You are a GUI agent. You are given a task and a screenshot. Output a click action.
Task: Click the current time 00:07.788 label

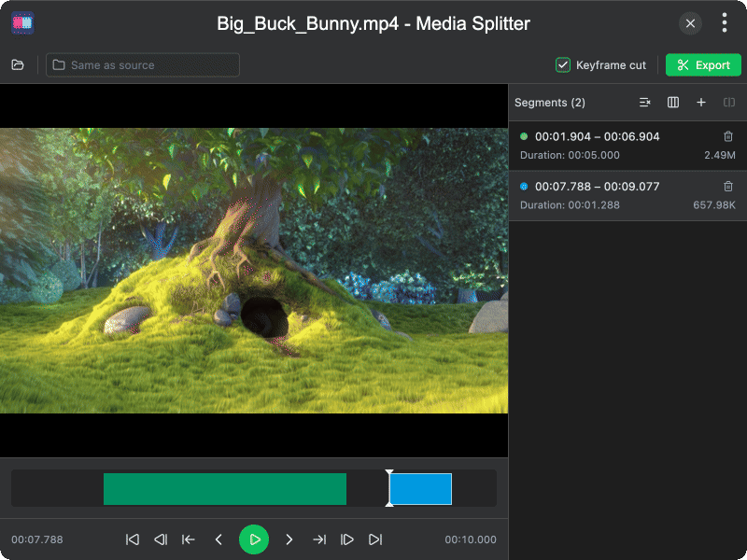click(37, 539)
